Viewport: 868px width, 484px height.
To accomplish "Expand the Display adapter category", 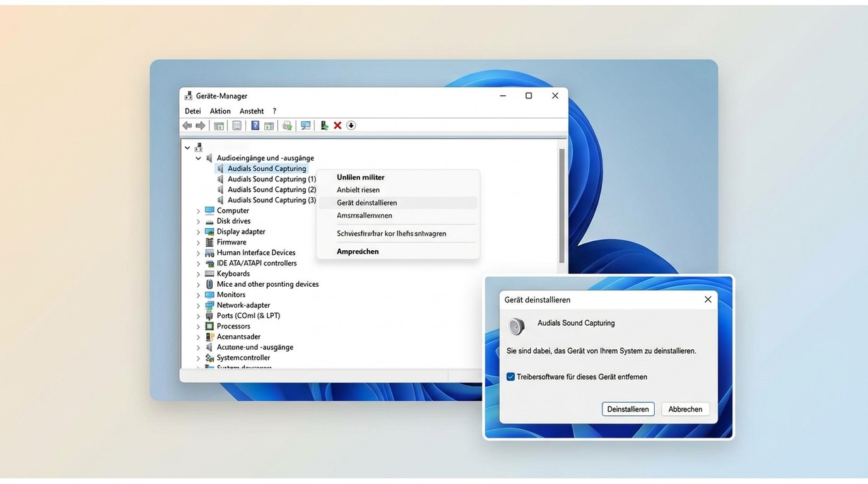I will point(198,232).
